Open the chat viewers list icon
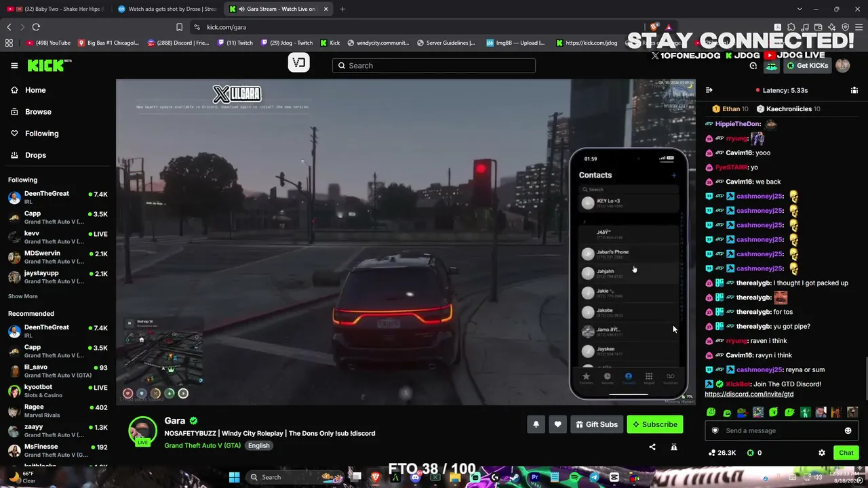The width and height of the screenshot is (868, 488). (854, 90)
